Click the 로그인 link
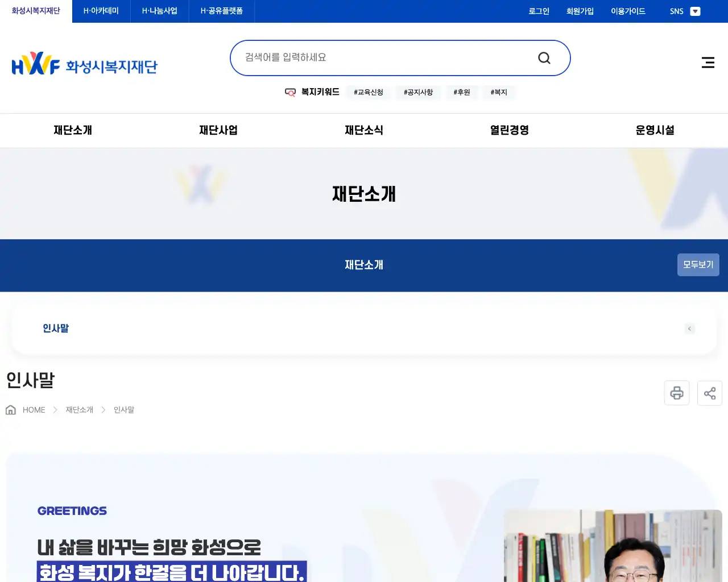Viewport: 728px width, 582px height. [538, 11]
